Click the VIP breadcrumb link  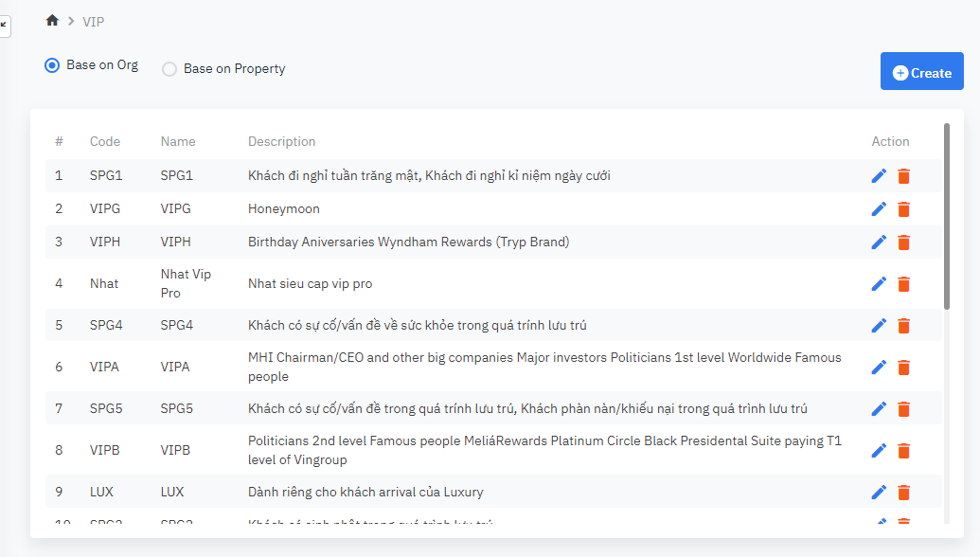[94, 21]
